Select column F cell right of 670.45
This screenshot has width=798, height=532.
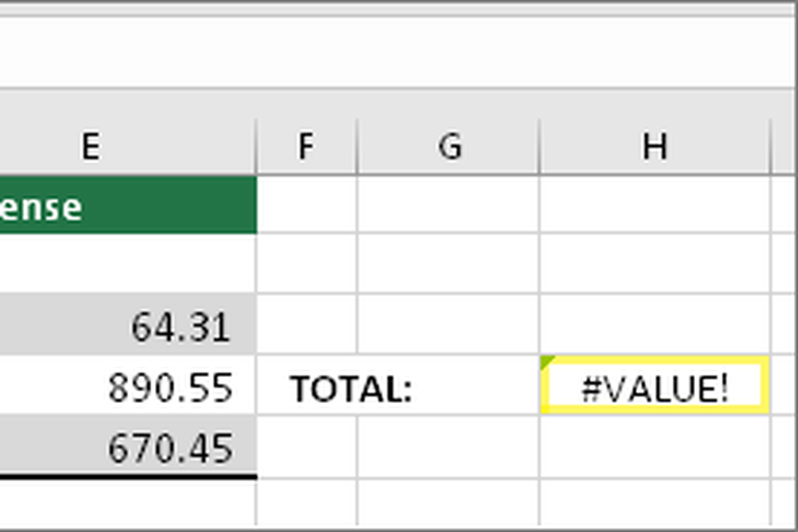tap(307, 446)
